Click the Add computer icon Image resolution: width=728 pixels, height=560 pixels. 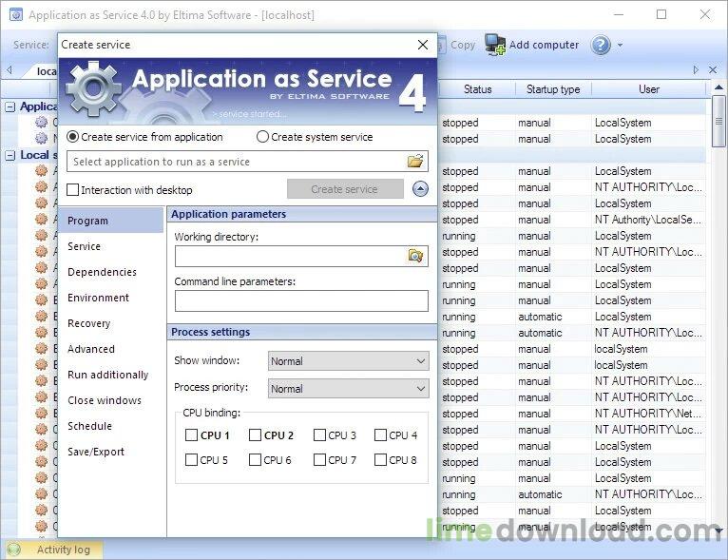[495, 45]
